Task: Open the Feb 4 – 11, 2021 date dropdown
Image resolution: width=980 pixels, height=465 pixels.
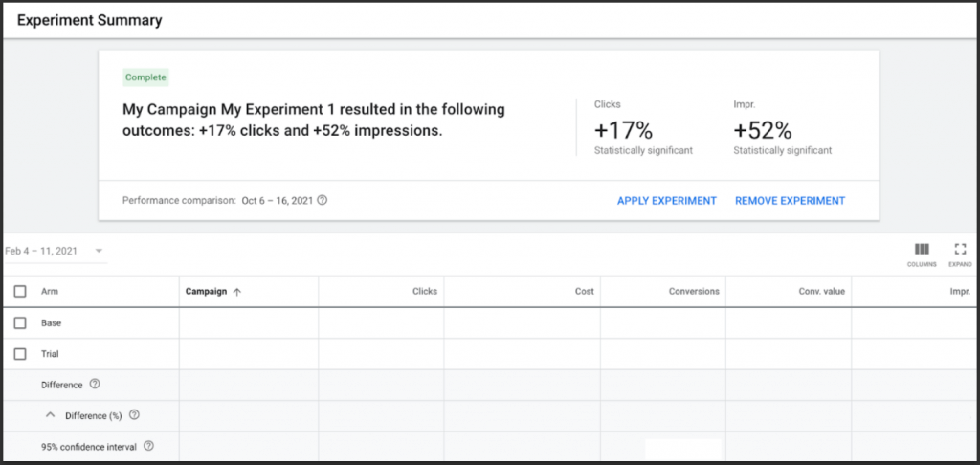Action: tap(55, 251)
